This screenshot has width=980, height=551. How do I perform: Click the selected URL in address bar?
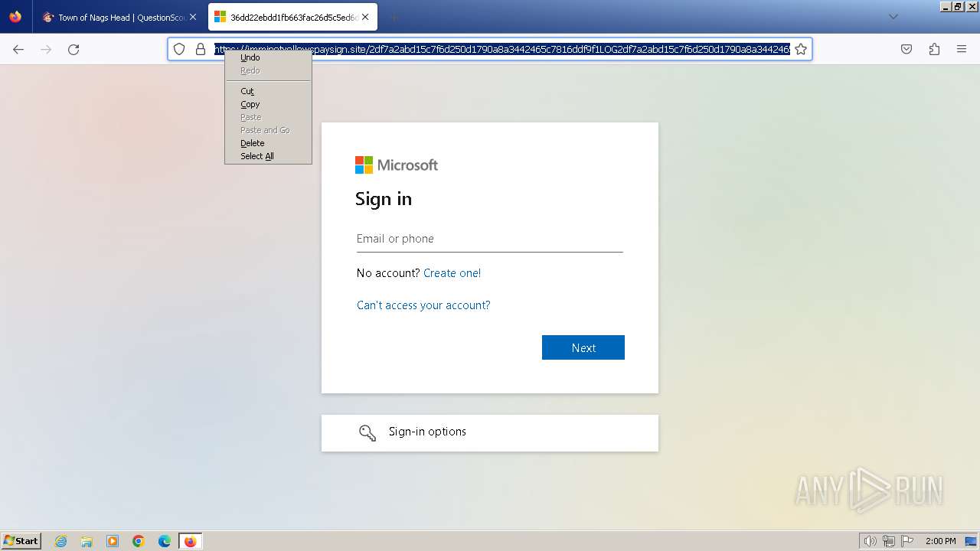tap(502, 49)
